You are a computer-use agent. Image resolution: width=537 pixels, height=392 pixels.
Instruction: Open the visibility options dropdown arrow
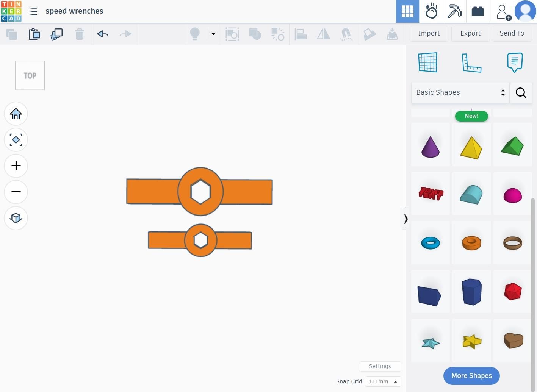[213, 34]
